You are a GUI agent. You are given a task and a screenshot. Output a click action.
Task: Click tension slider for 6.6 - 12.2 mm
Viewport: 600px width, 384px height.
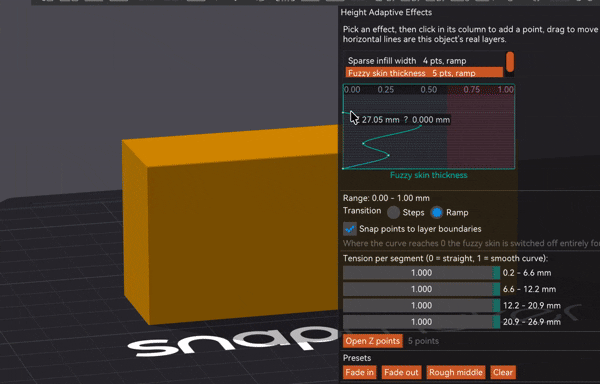(x=421, y=289)
